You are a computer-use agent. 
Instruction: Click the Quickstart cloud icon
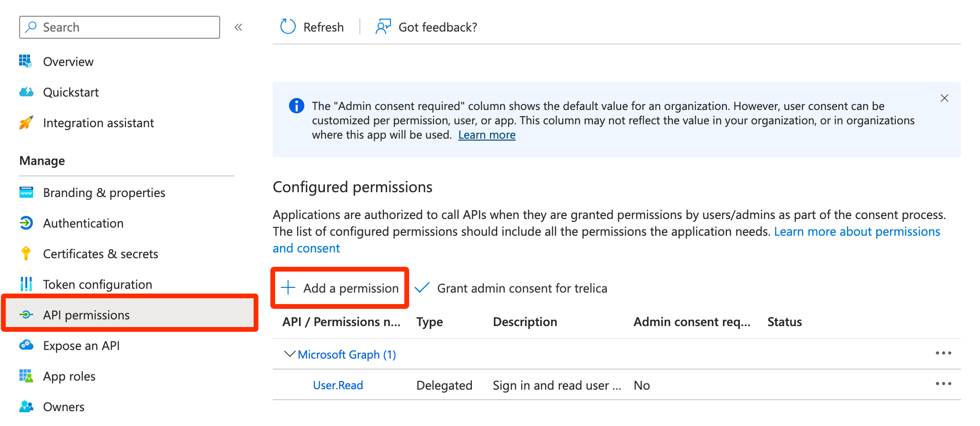[26, 92]
